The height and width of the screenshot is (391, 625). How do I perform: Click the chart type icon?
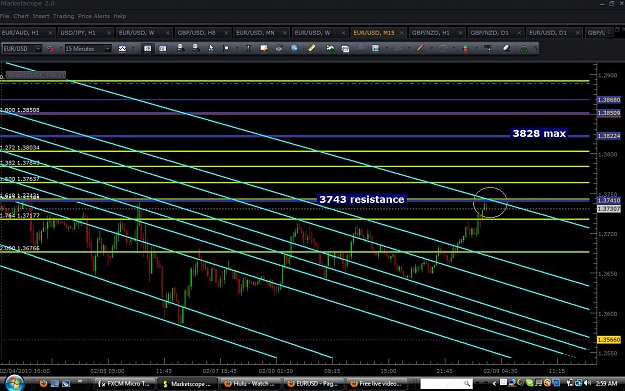click(122, 49)
